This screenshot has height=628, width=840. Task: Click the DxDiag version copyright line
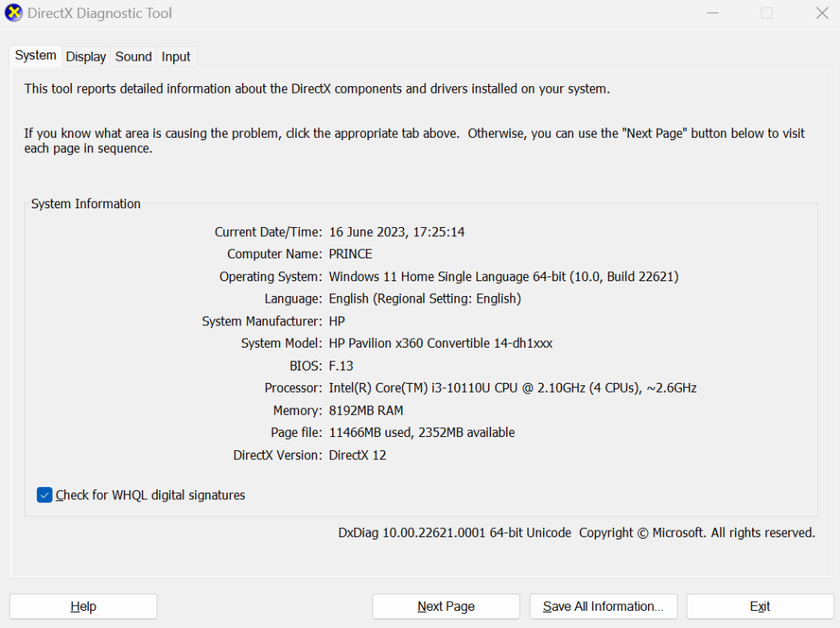pos(577,533)
